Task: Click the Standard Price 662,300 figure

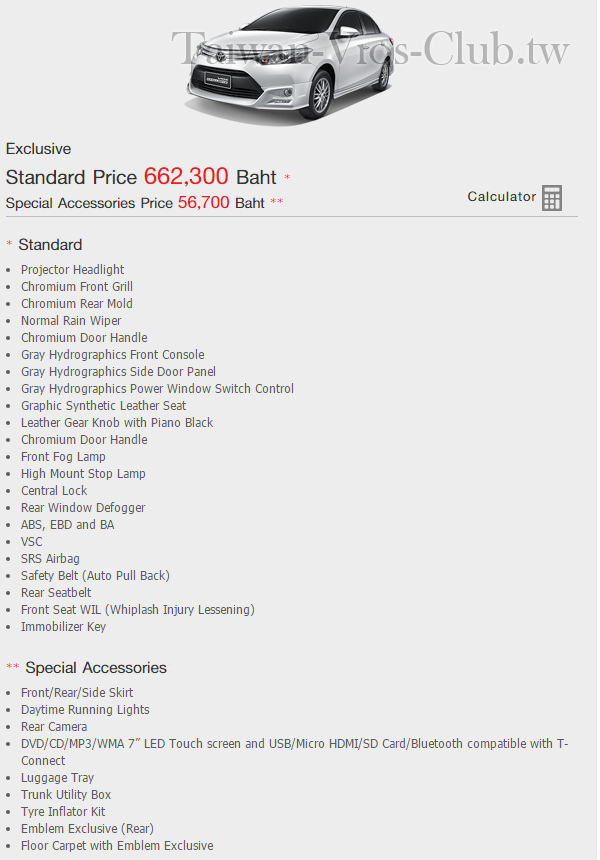Action: click(186, 177)
